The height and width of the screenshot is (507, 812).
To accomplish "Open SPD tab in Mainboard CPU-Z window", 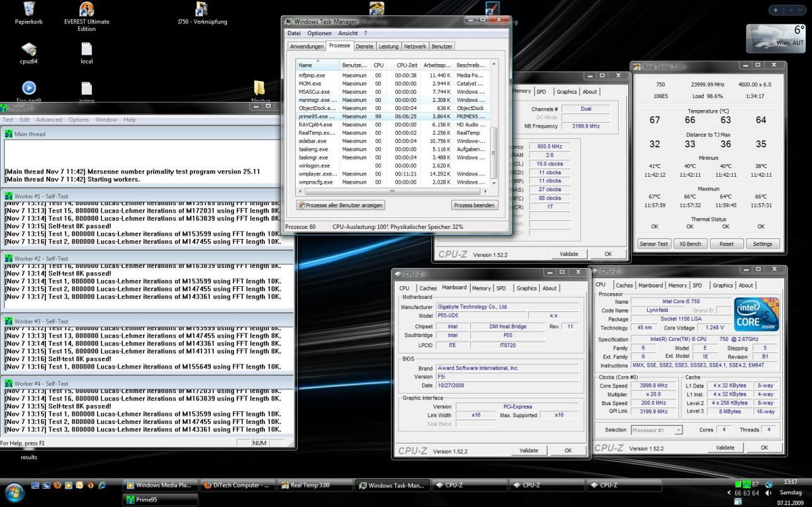I will pos(500,288).
